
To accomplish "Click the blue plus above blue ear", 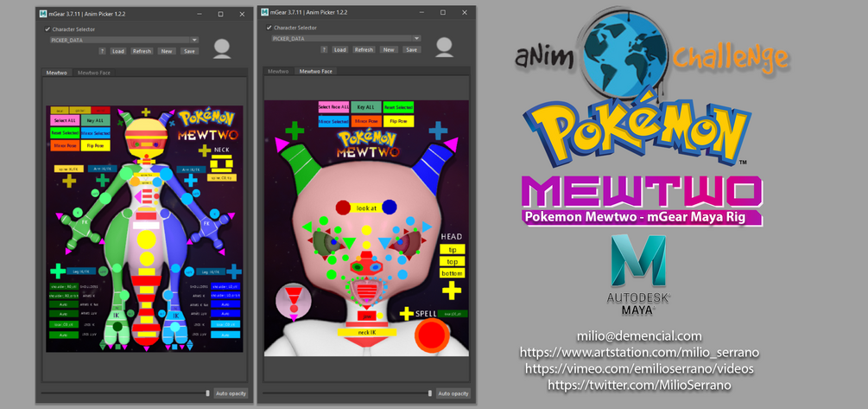I will tap(438, 131).
